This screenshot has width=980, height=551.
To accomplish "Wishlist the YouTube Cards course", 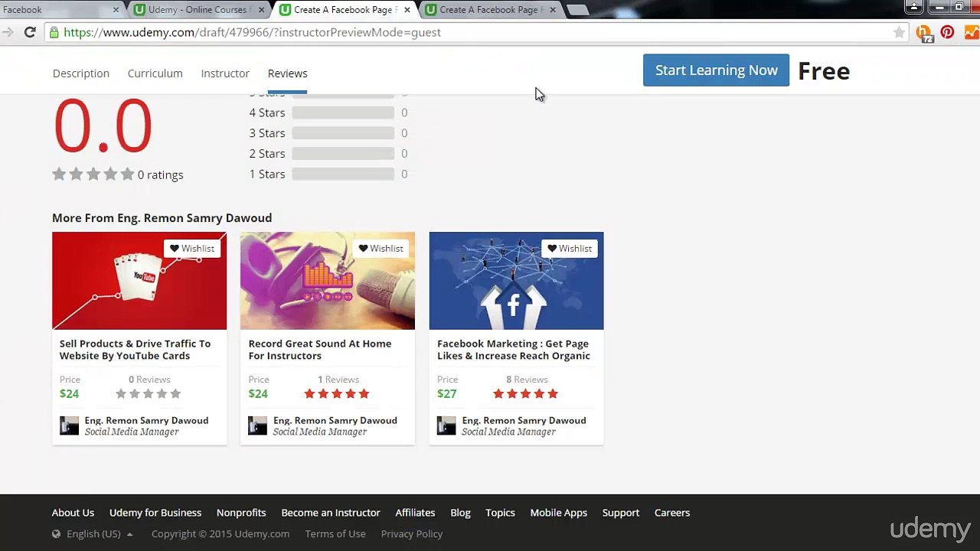I will (x=192, y=248).
